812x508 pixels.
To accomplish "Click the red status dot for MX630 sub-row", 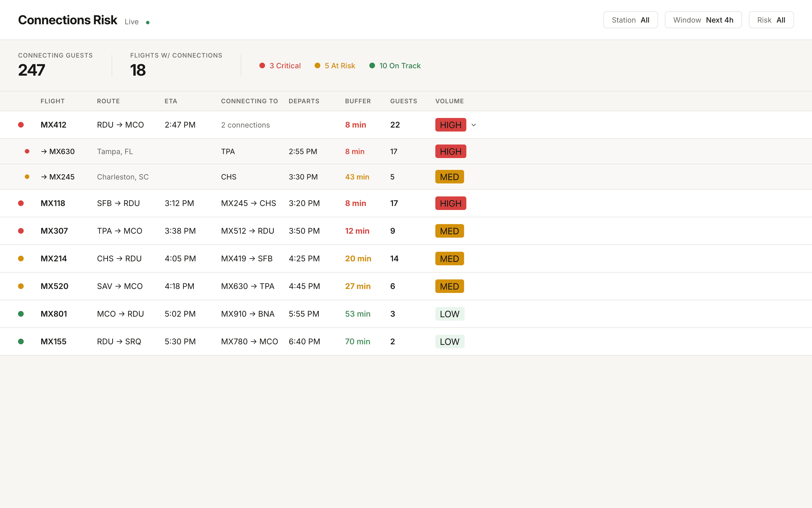I will (x=27, y=151).
